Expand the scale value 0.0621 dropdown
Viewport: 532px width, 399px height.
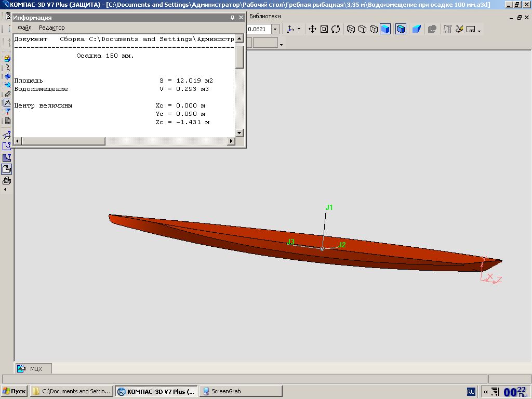coord(275,29)
